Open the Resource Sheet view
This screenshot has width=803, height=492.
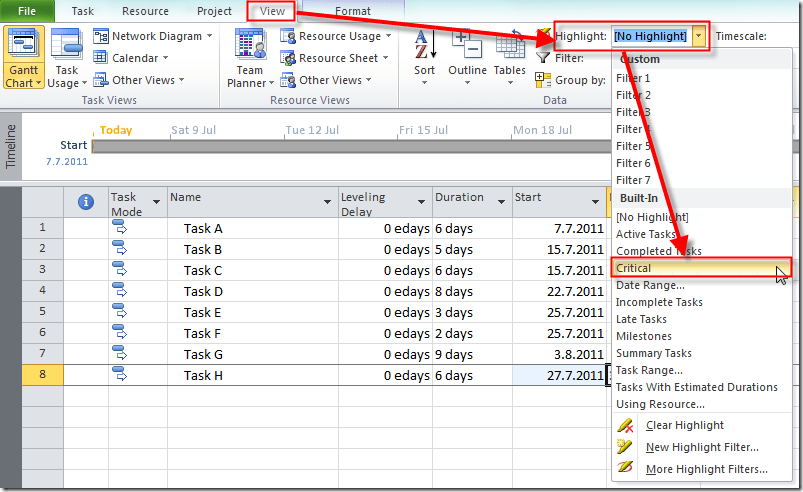coord(339,58)
